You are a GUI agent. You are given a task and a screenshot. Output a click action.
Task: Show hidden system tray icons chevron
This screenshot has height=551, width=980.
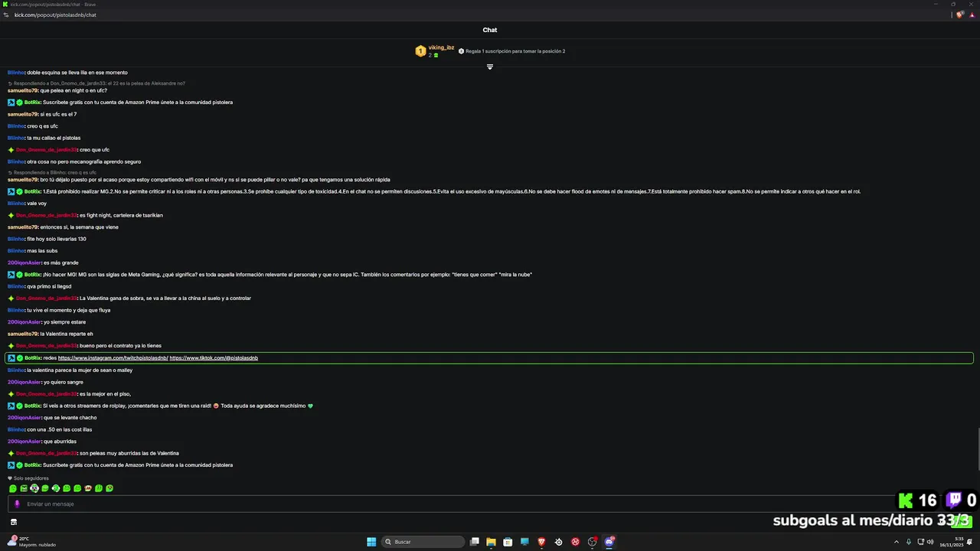(897, 542)
